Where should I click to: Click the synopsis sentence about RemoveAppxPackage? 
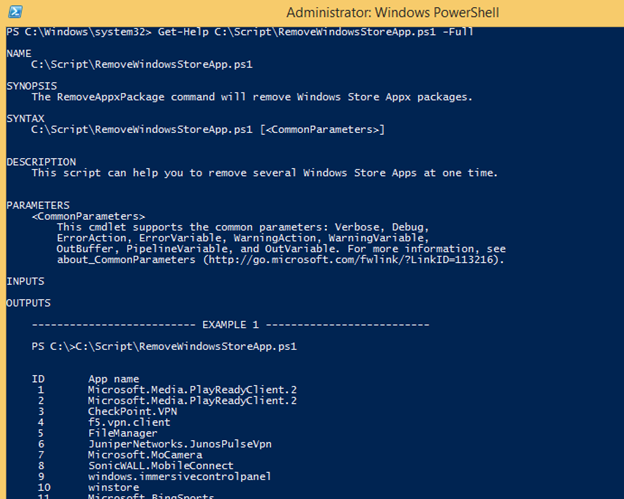pos(252,97)
